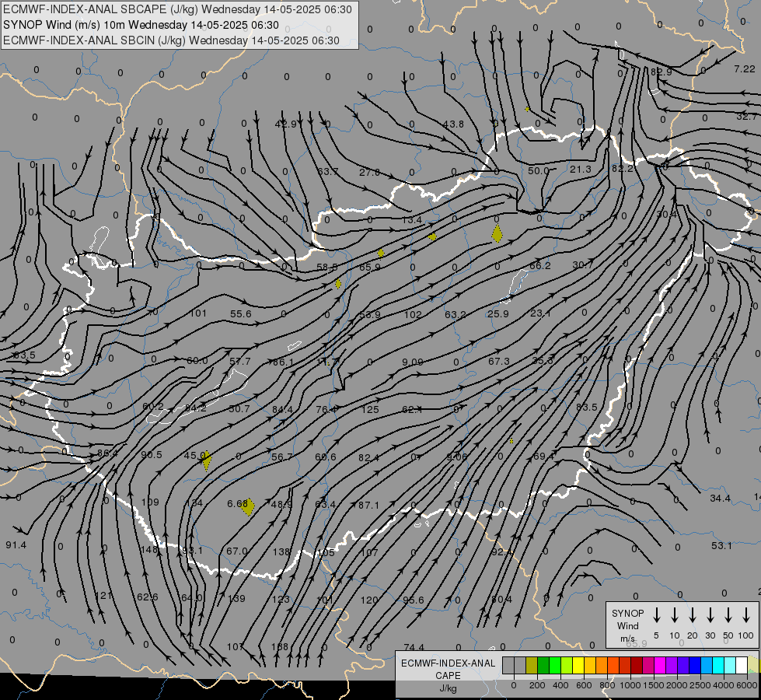761x700 pixels.
Task: Click the wind arrow above the 20 m/s label
Action: point(692,614)
